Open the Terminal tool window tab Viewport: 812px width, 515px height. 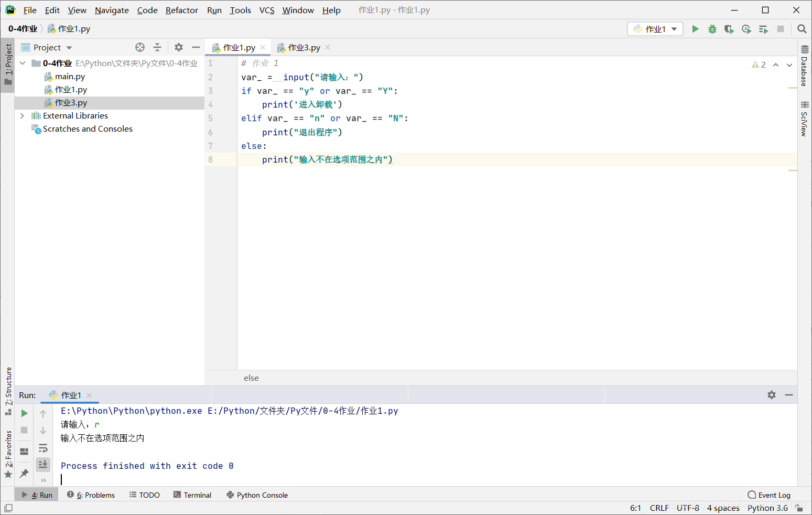[x=192, y=495]
